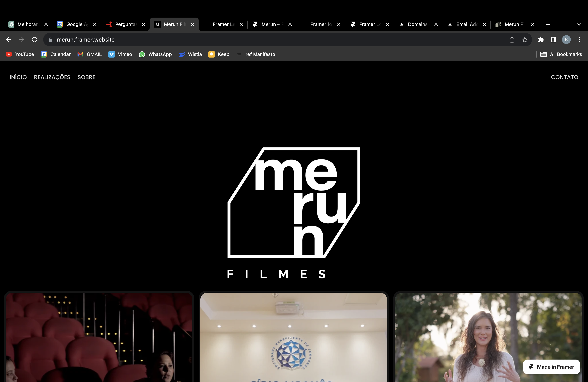Open the Calendar bookmark

[56, 54]
